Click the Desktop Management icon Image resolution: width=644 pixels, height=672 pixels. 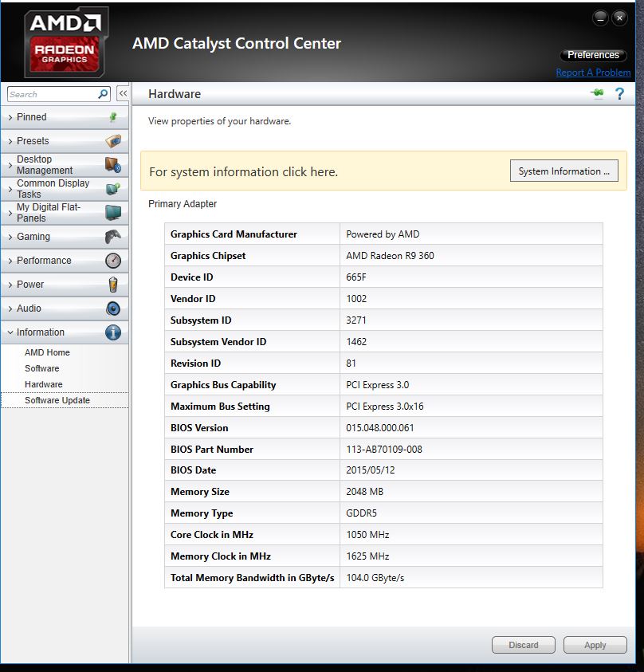[113, 164]
